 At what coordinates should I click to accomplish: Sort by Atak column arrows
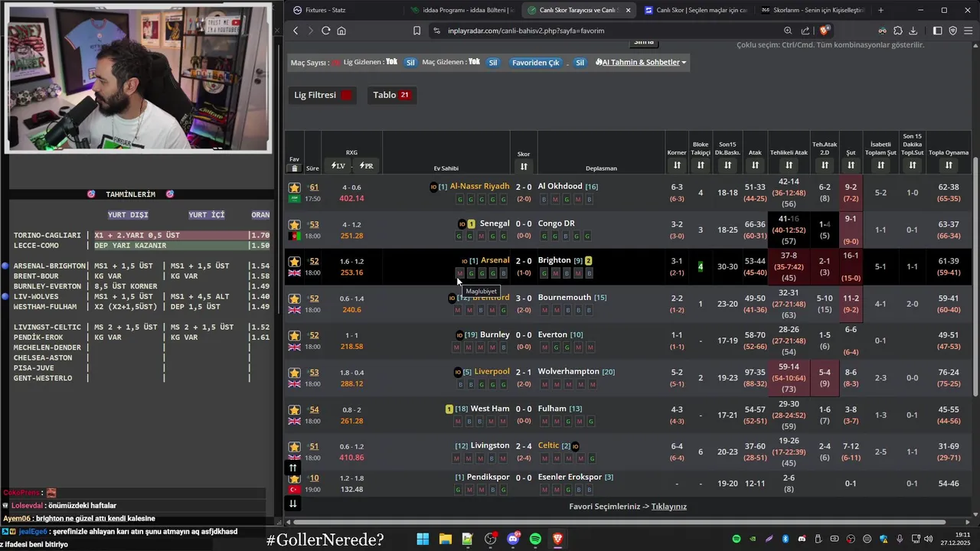pos(755,165)
